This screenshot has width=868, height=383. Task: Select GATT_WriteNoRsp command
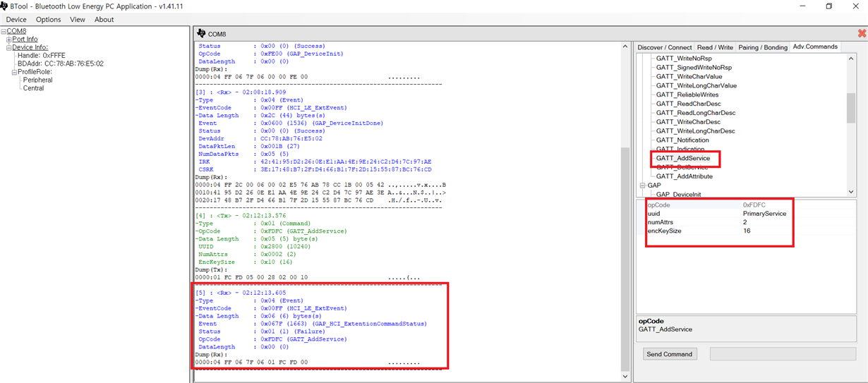[684, 59]
